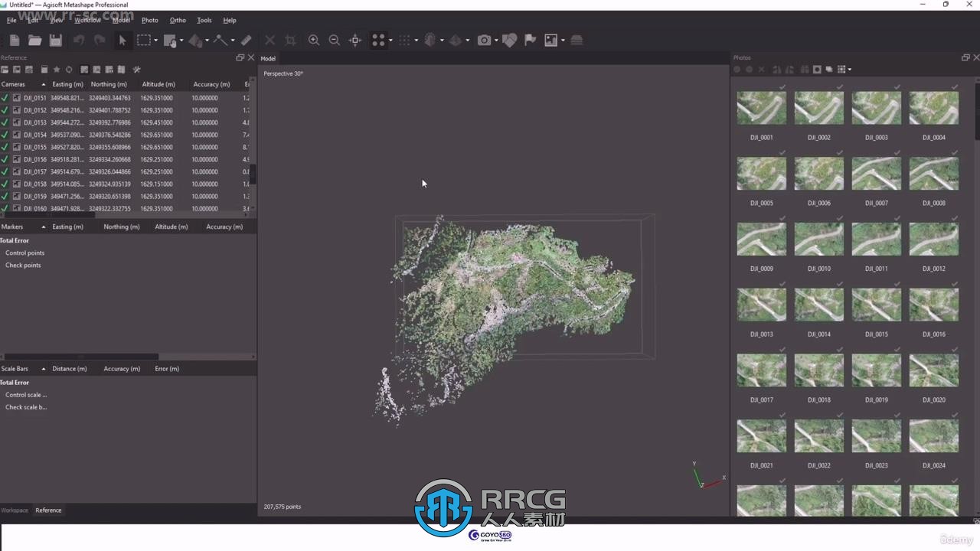980x551 pixels.
Task: Uncheck camera DJI_0154 checkbox
Action: pos(5,135)
